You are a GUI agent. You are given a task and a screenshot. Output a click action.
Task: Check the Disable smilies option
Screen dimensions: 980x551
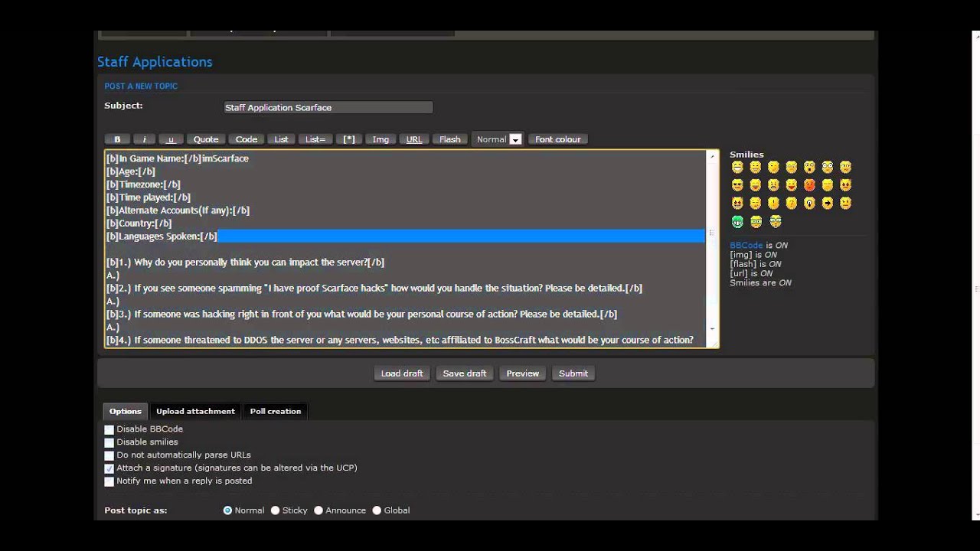(x=109, y=443)
